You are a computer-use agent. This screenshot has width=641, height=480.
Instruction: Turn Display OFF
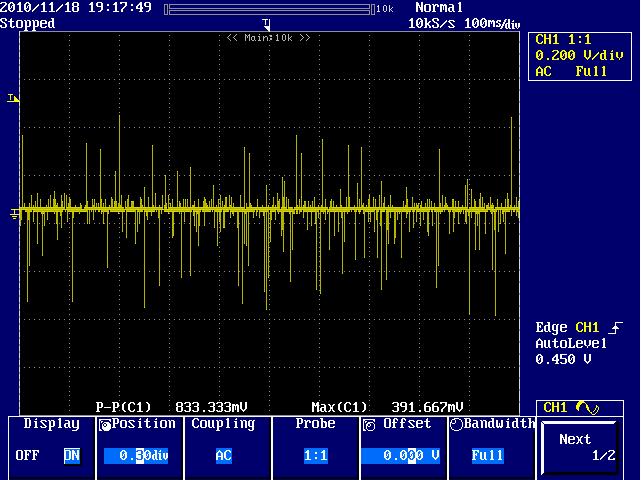[27, 455]
